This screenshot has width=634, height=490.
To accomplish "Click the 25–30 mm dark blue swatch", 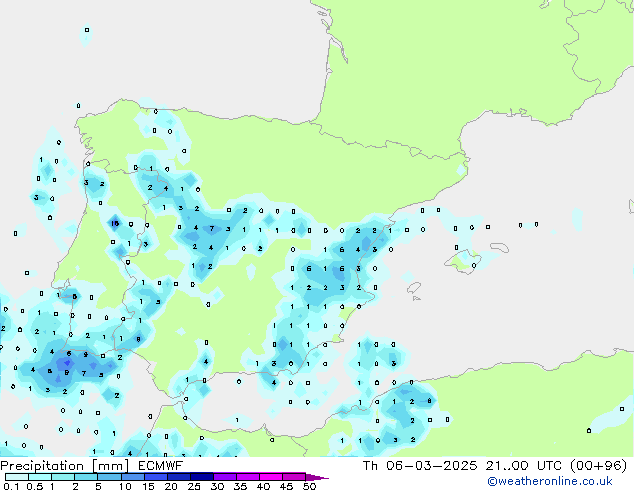I will coord(201,477).
